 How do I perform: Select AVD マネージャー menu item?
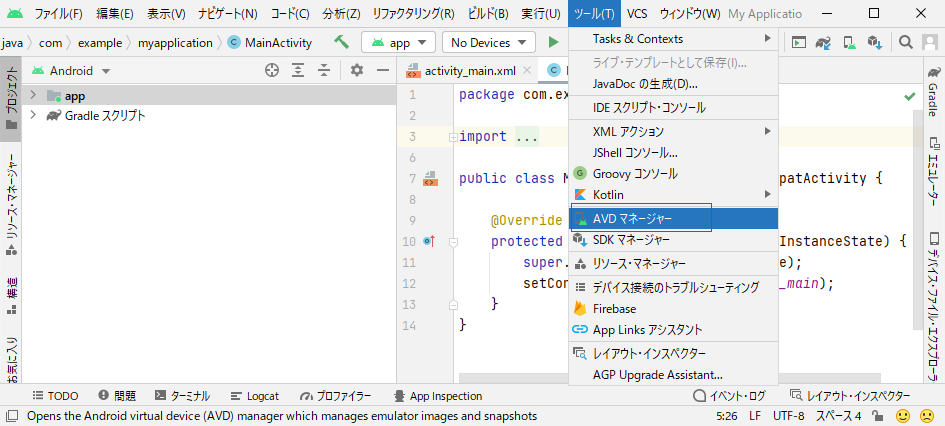(x=673, y=218)
